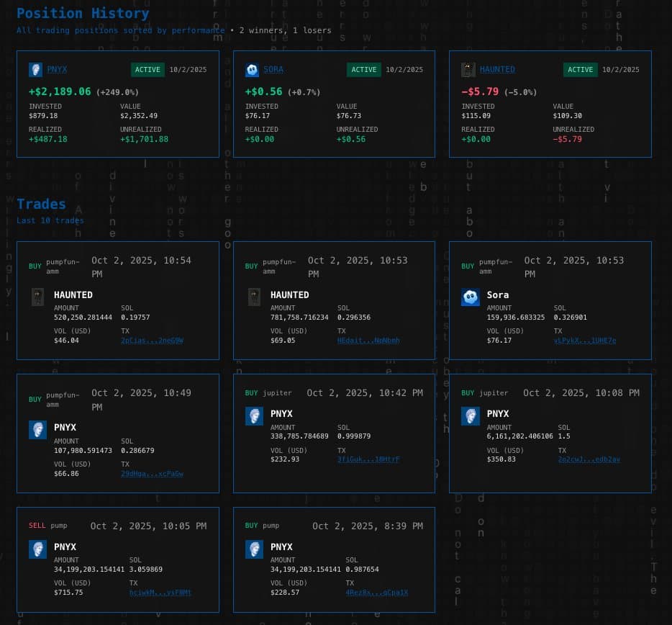This screenshot has height=625, width=672.
Task: Click PNYX realized value +$487.18
Action: (x=48, y=139)
